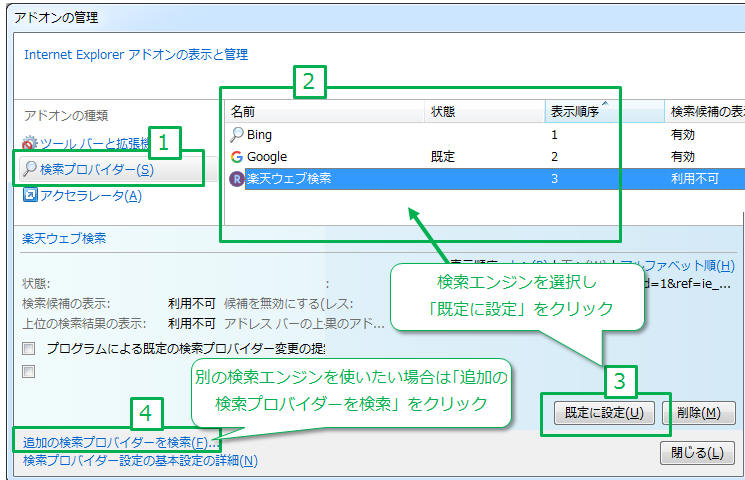Click the 有効 cell in Bing row
Screen dimensions: 745x480
pos(683,134)
